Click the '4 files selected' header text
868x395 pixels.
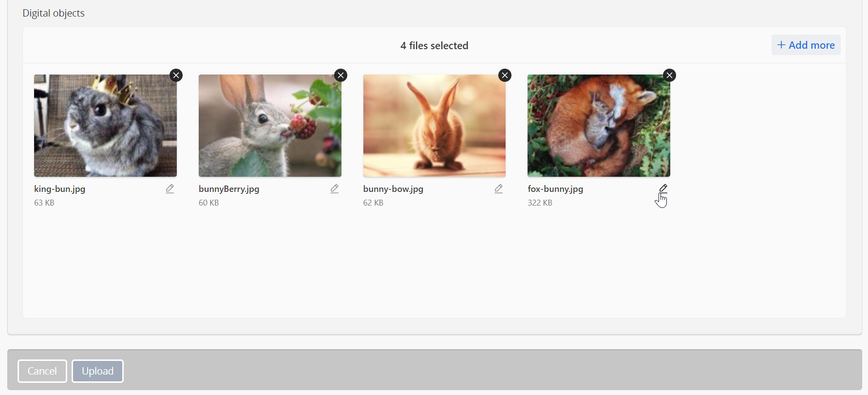pos(434,46)
